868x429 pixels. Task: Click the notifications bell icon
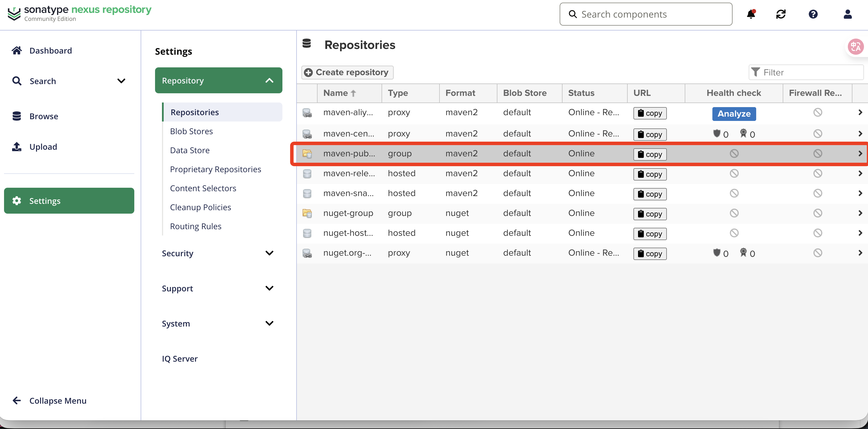[x=751, y=14]
